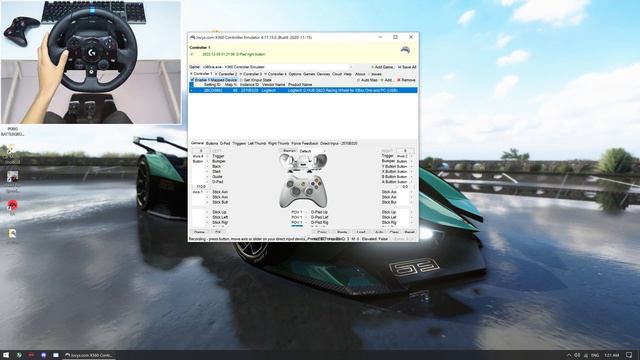Click the Save All button

point(407,67)
